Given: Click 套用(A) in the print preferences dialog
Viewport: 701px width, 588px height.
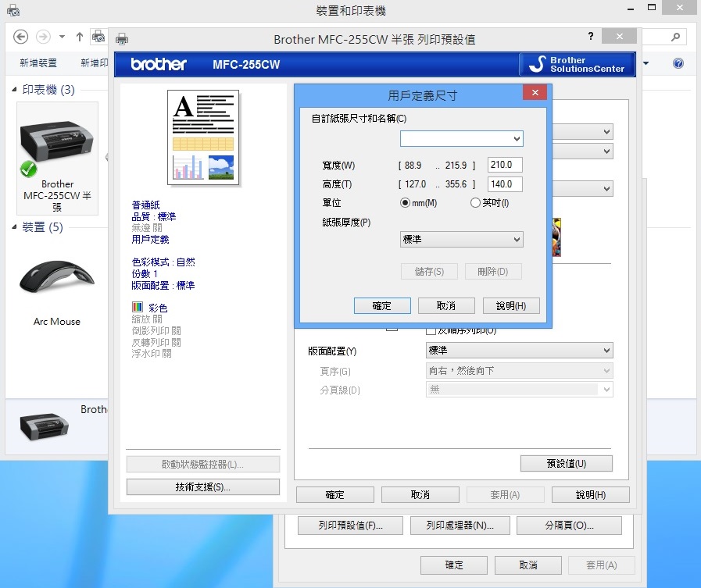Looking at the screenshot, I should point(505,494).
